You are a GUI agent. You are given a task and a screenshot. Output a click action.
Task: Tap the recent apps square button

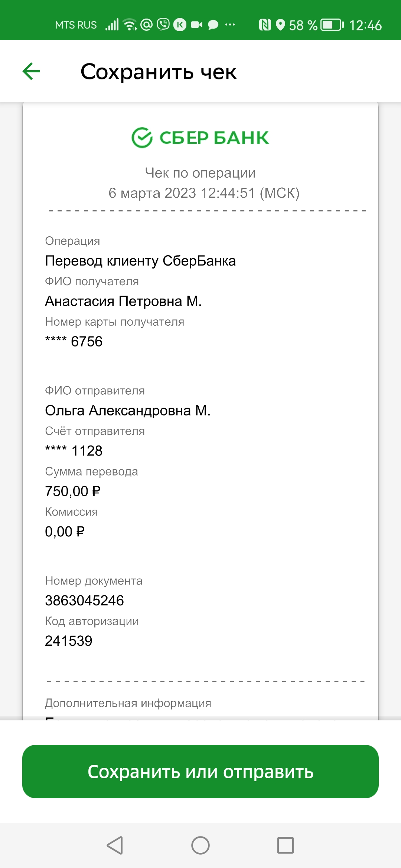tap(286, 845)
